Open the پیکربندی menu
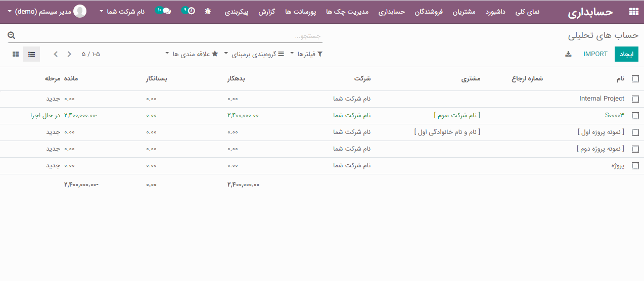The width and height of the screenshot is (644, 281). click(237, 11)
